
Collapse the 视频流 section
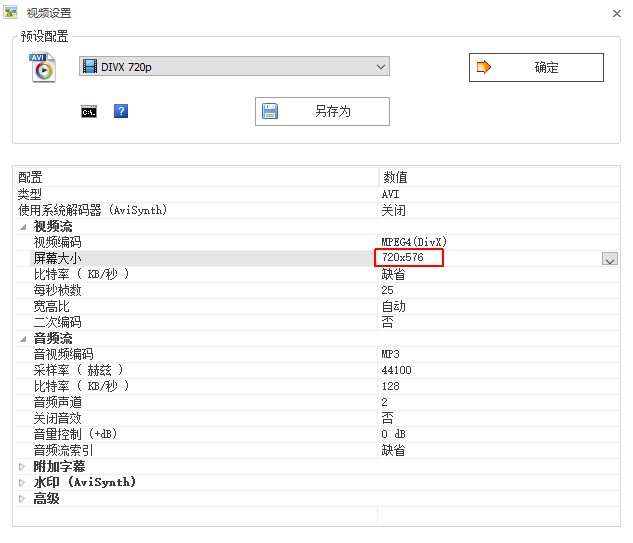(x=23, y=227)
